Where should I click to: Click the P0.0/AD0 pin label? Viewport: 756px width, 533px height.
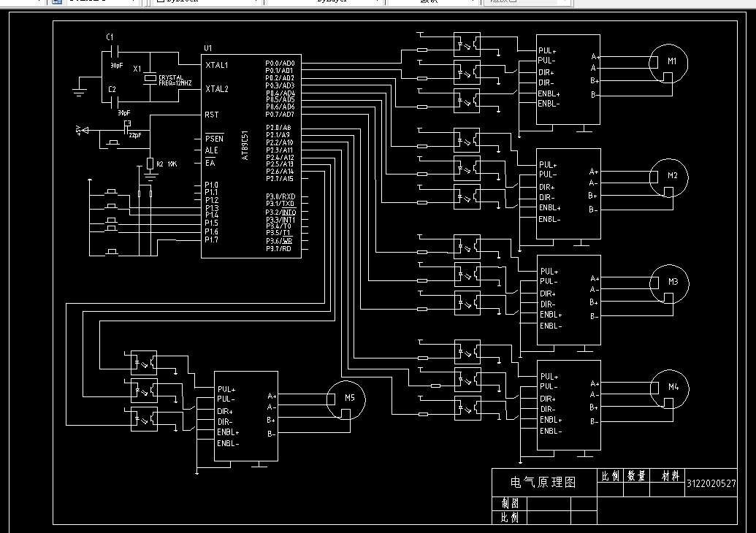coord(280,63)
